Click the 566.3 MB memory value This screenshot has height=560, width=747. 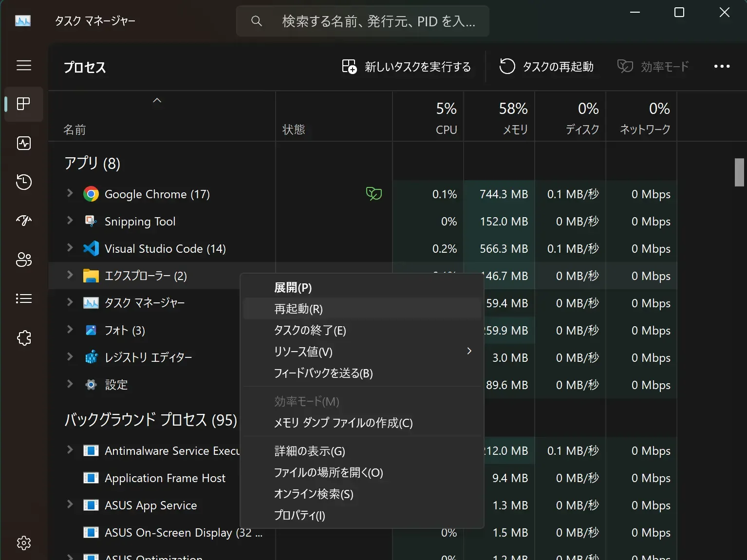click(x=504, y=249)
